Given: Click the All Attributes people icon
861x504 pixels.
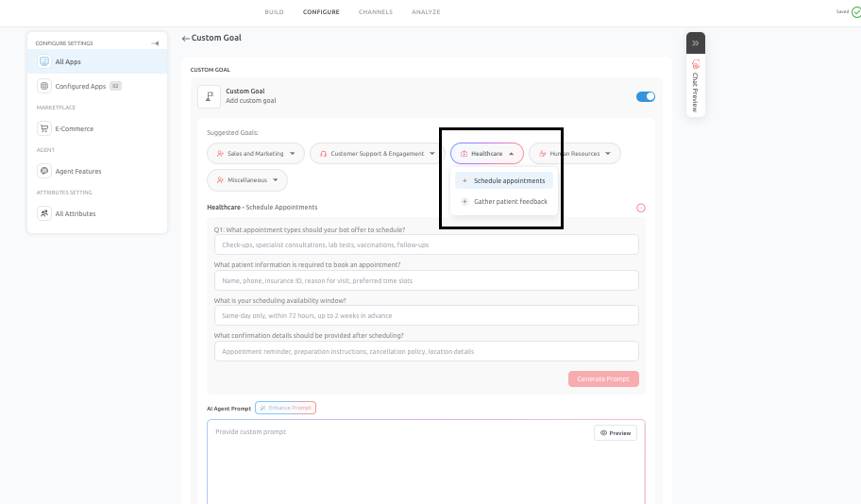Looking at the screenshot, I should click(44, 213).
